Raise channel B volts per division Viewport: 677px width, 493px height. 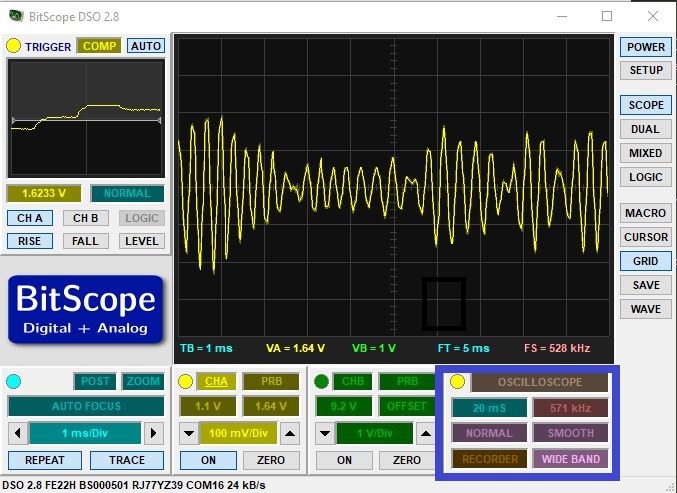tap(426, 433)
